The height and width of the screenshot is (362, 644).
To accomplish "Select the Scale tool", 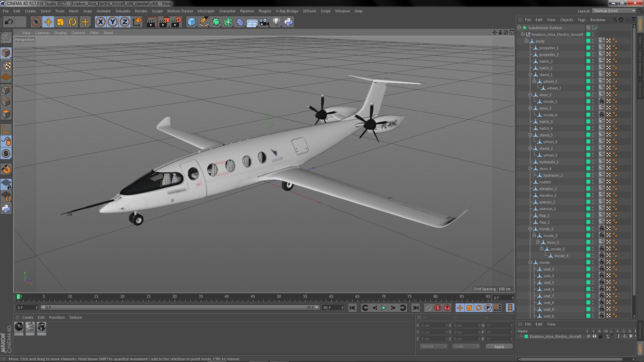I will click(x=60, y=22).
